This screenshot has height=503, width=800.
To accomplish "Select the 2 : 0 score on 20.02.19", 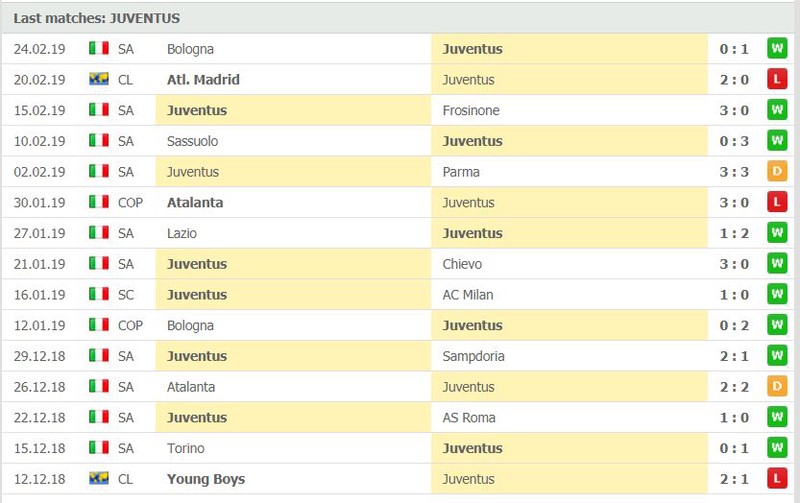I will (x=734, y=80).
